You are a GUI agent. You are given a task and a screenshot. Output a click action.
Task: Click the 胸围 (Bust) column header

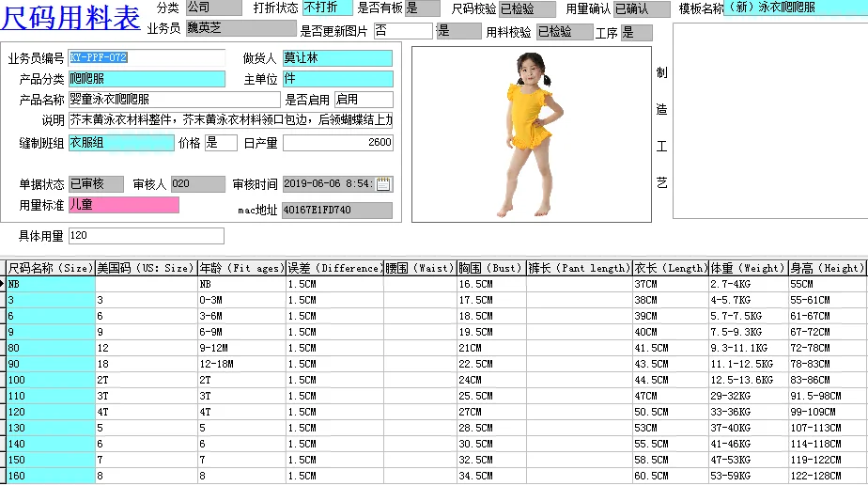pyautogui.click(x=491, y=268)
